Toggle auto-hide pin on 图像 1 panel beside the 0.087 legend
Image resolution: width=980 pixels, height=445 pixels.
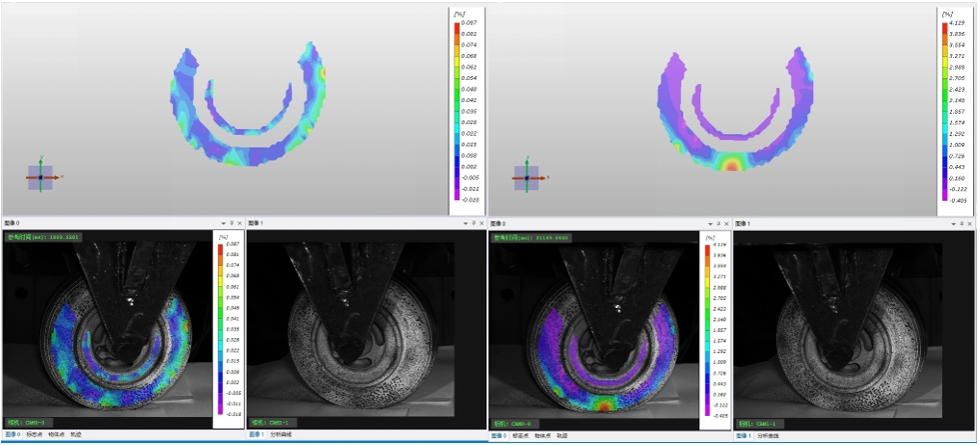point(476,223)
